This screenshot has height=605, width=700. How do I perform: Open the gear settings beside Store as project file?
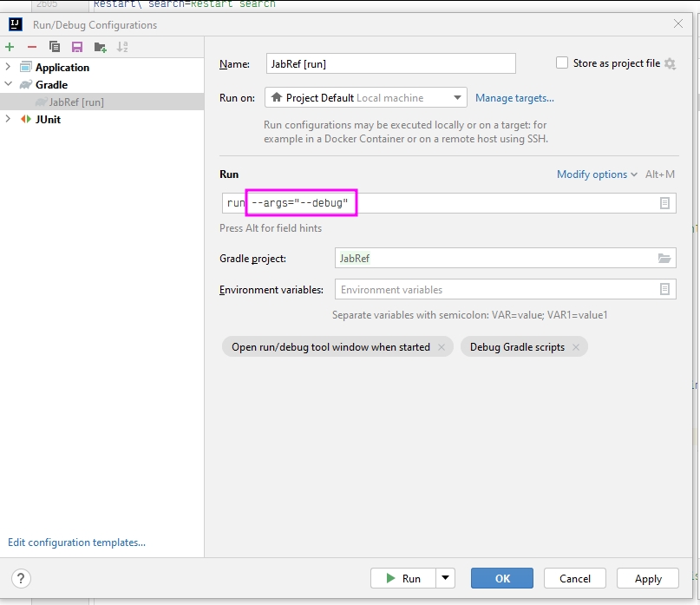tap(670, 63)
